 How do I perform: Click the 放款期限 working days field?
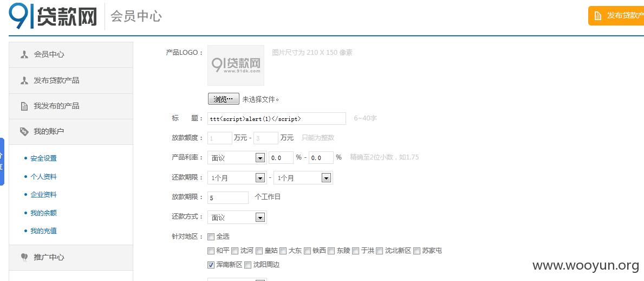(x=228, y=197)
